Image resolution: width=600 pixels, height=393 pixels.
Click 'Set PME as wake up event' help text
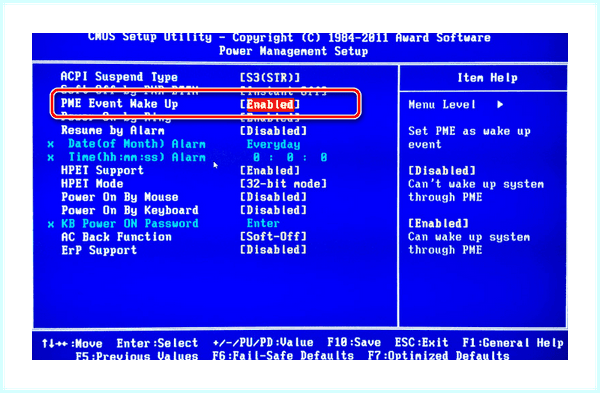pos(469,138)
